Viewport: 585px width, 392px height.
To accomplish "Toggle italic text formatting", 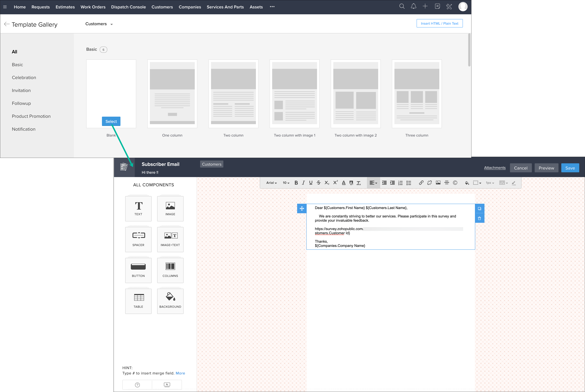I will click(303, 183).
